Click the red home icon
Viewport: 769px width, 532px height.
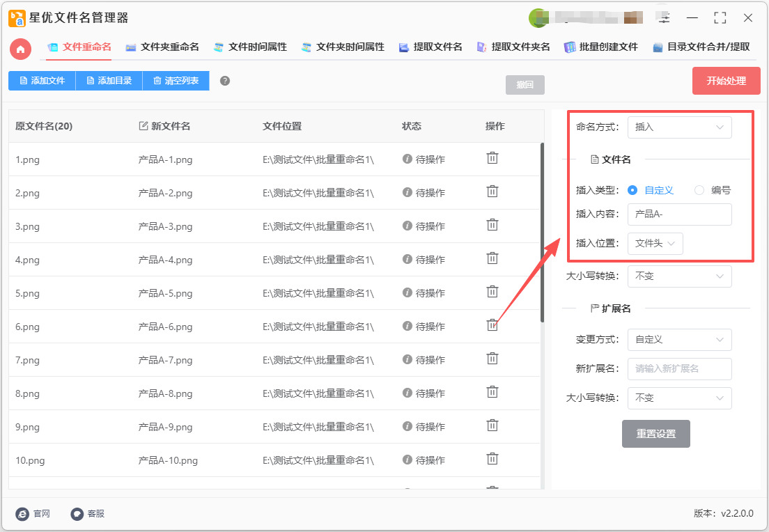pyautogui.click(x=21, y=48)
